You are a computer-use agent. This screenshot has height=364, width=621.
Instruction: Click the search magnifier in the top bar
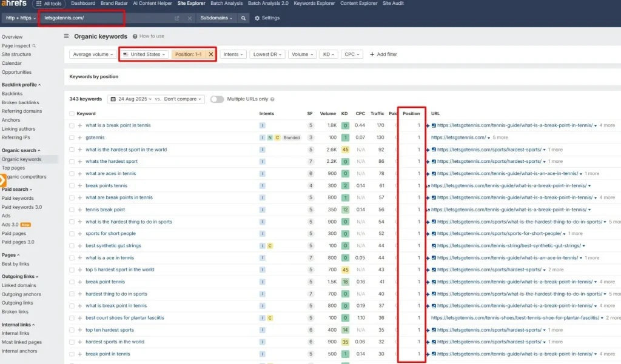click(243, 18)
